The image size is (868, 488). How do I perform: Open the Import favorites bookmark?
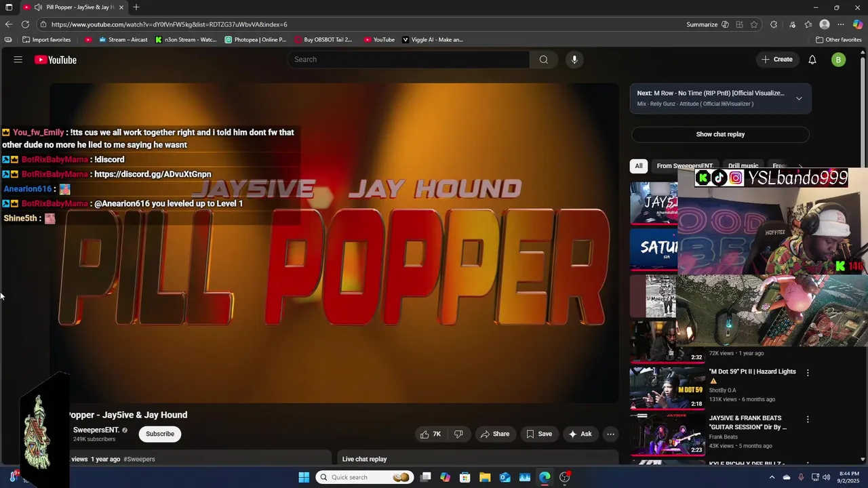(x=46, y=39)
